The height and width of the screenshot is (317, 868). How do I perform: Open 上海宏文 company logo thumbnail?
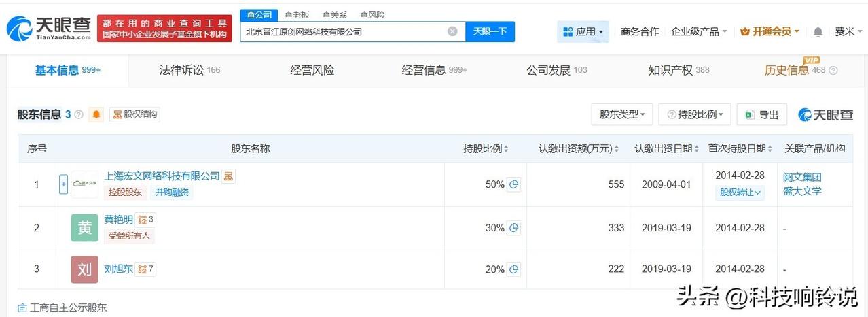click(x=84, y=184)
